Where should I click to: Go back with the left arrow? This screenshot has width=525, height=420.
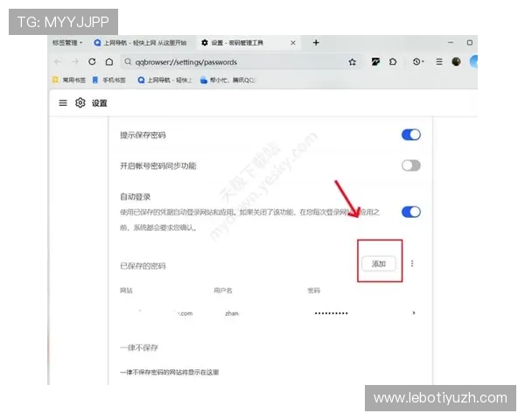point(58,61)
